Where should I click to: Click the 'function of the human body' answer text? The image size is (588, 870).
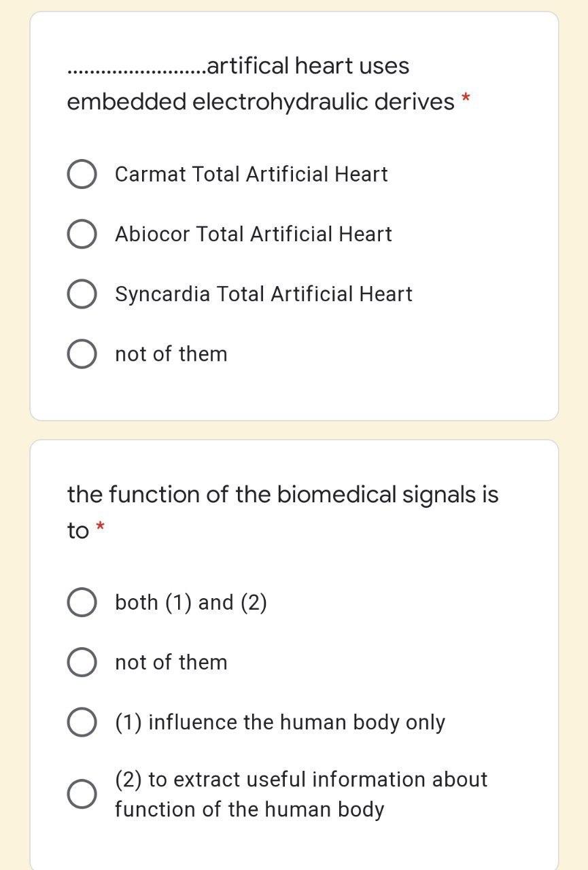(249, 810)
